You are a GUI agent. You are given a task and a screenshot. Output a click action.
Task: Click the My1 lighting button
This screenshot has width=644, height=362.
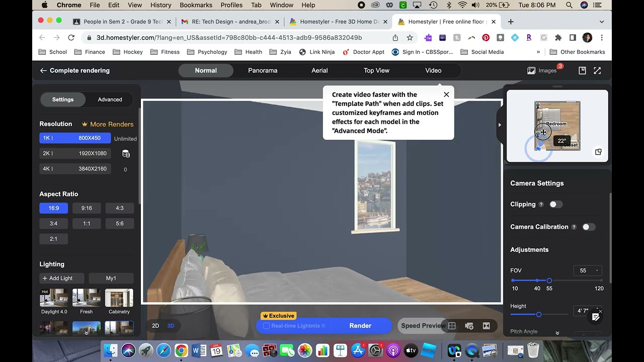click(111, 279)
